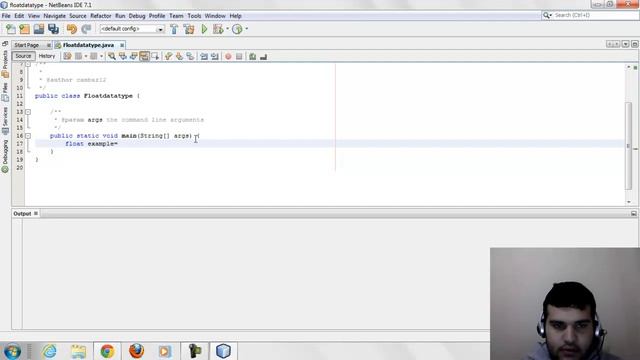Click the Shift Line Left icon
This screenshot has width=640, height=360.
[204, 56]
